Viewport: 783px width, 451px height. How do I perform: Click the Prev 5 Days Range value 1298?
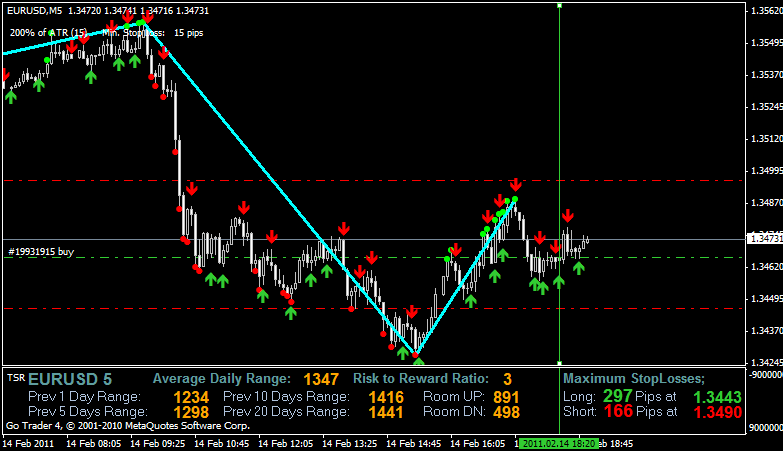click(191, 413)
